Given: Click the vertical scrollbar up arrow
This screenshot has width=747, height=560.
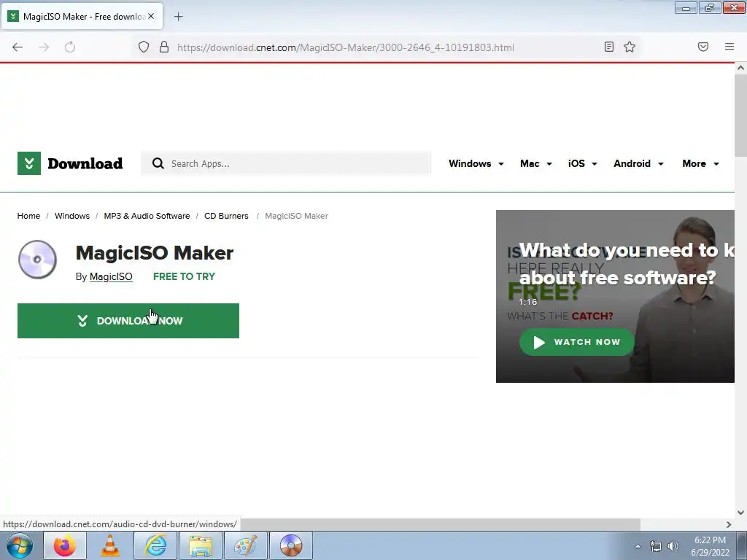Looking at the screenshot, I should [740, 68].
